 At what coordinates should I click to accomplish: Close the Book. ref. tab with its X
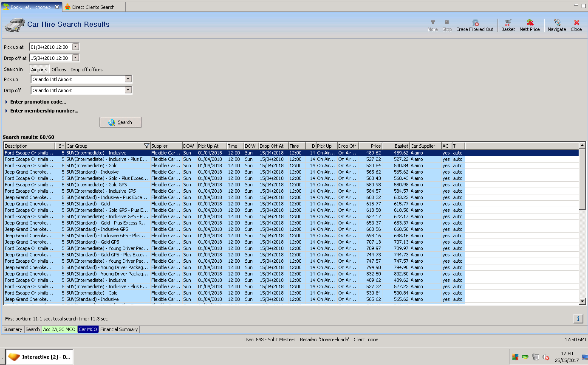point(57,7)
